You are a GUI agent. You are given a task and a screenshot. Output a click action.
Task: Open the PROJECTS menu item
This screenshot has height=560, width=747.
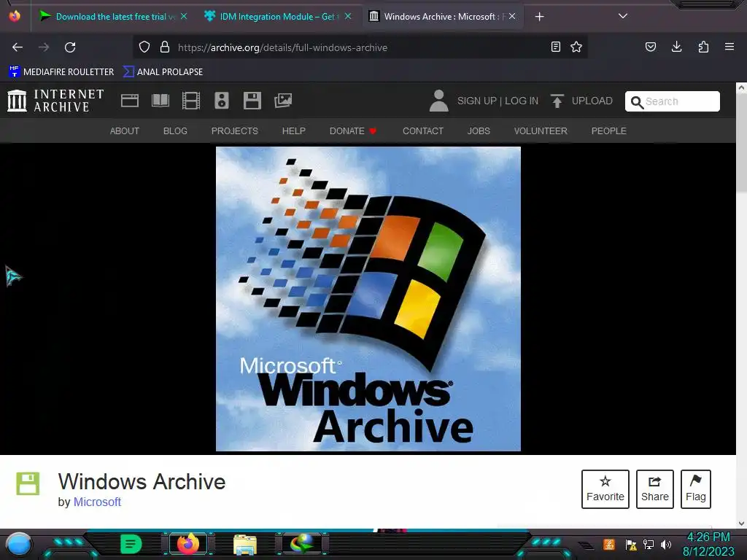[235, 131]
